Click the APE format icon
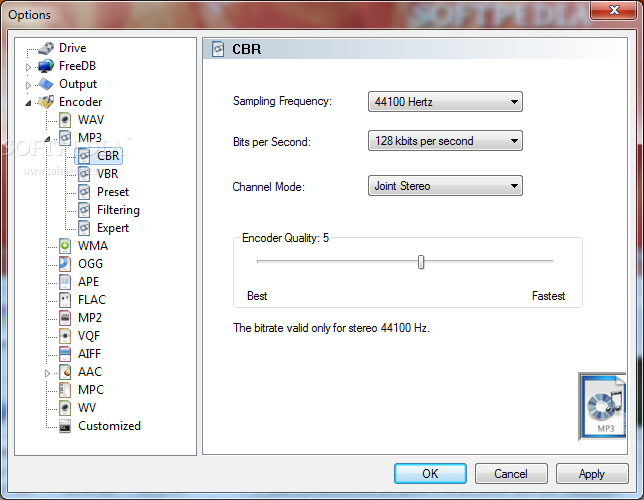 65,282
